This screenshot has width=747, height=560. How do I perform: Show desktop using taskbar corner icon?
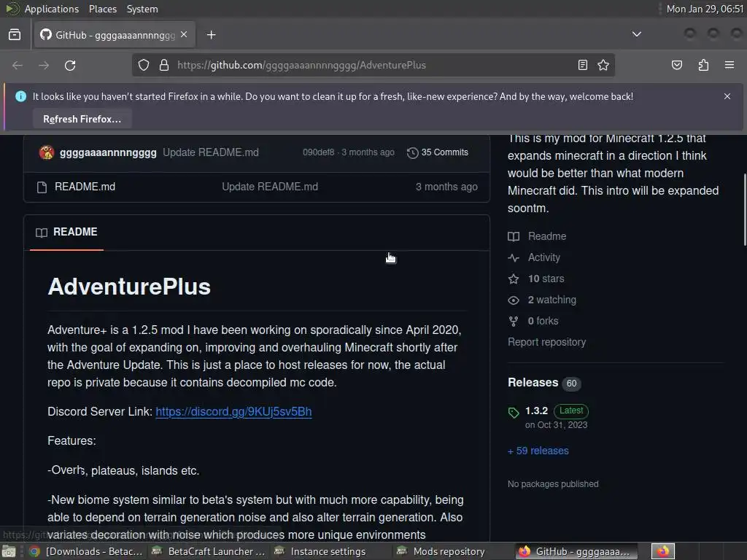9,551
